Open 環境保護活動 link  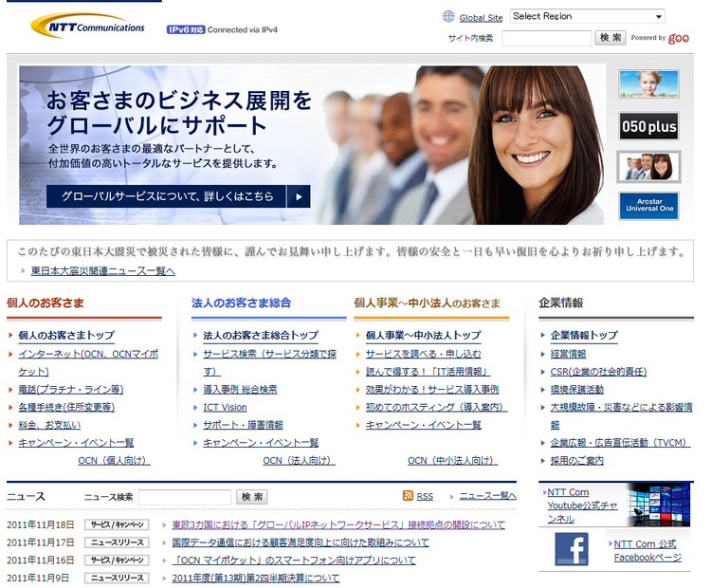tap(576, 389)
